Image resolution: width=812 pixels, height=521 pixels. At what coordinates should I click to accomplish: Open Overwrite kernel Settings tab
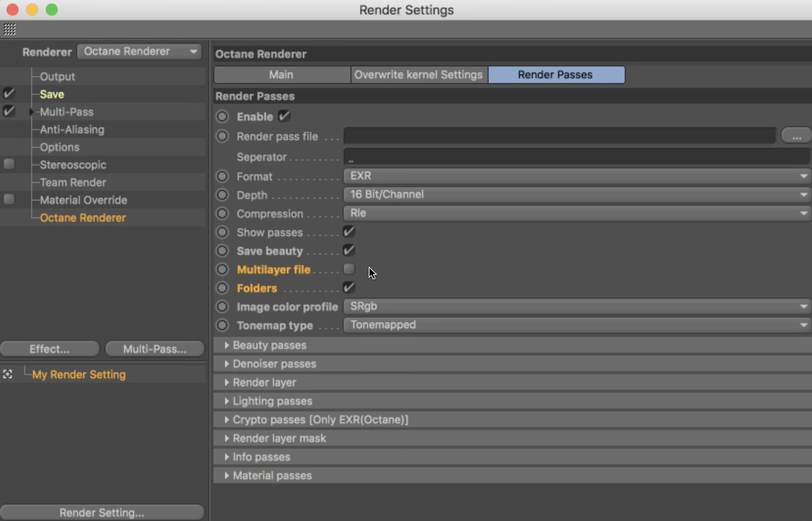click(419, 75)
